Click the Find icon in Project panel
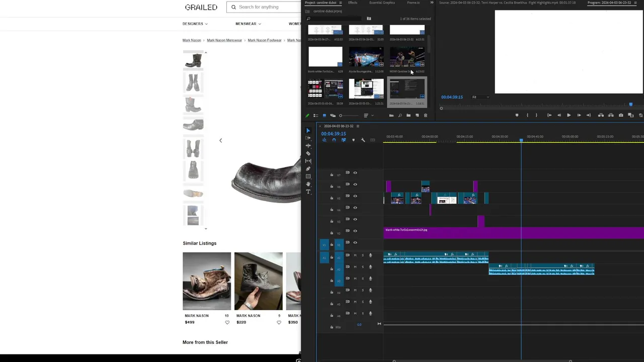The width and height of the screenshot is (644, 362). tap(400, 116)
